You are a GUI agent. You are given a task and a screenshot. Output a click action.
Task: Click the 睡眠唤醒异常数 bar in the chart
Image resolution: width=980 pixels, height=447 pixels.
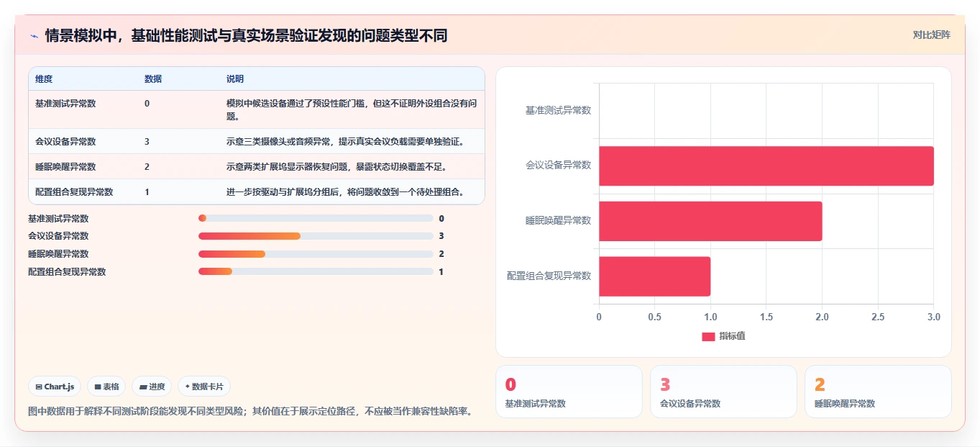point(710,221)
